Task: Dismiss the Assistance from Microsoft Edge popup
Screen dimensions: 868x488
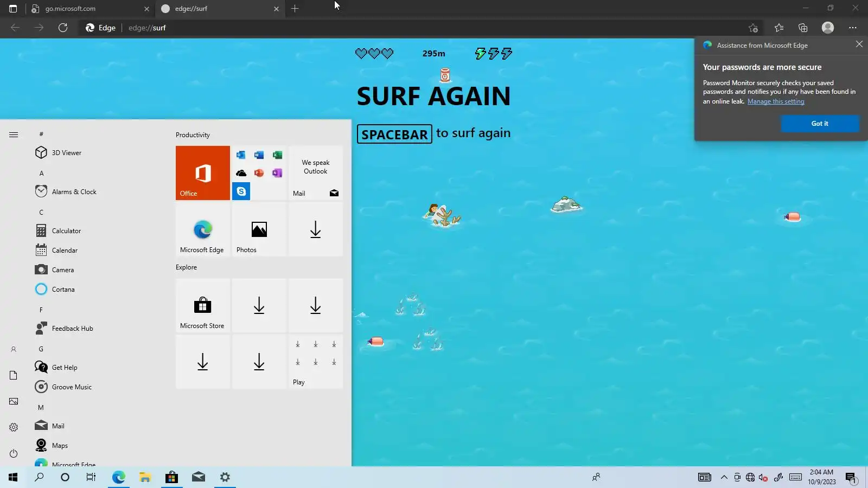Action: 859,44
